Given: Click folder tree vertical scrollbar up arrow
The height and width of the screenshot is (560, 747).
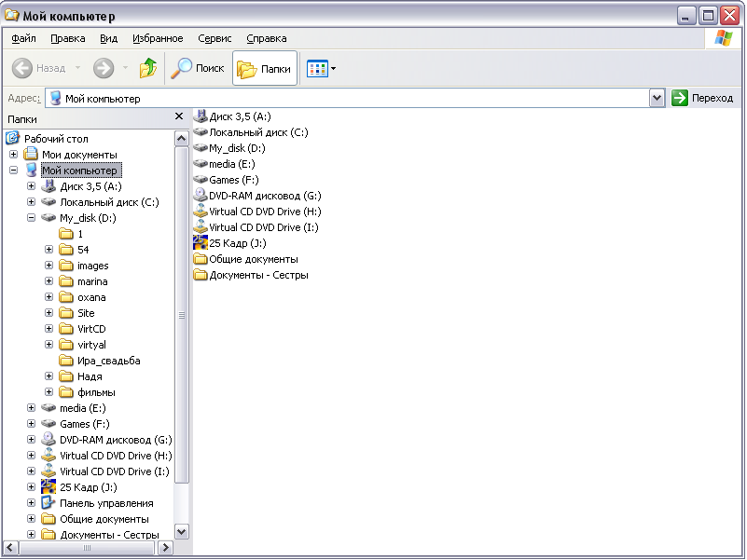Looking at the screenshot, I should [x=182, y=139].
